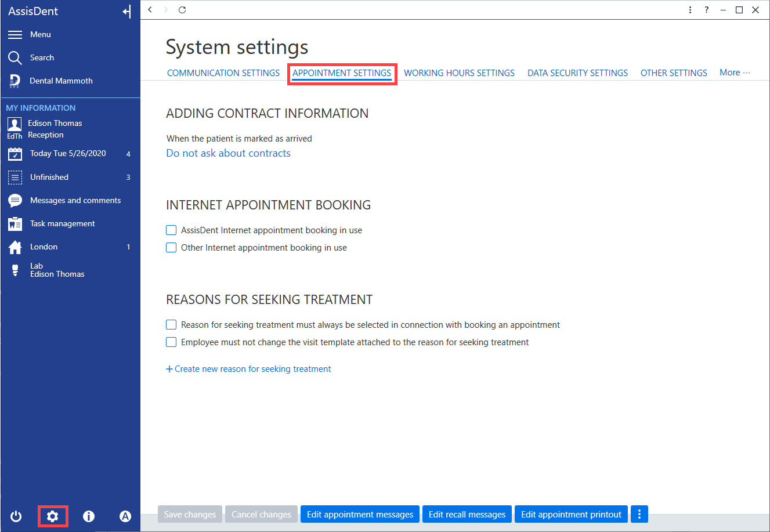The width and height of the screenshot is (770, 532).
Task: Open the settings gear icon in sidebar
Action: point(53,516)
